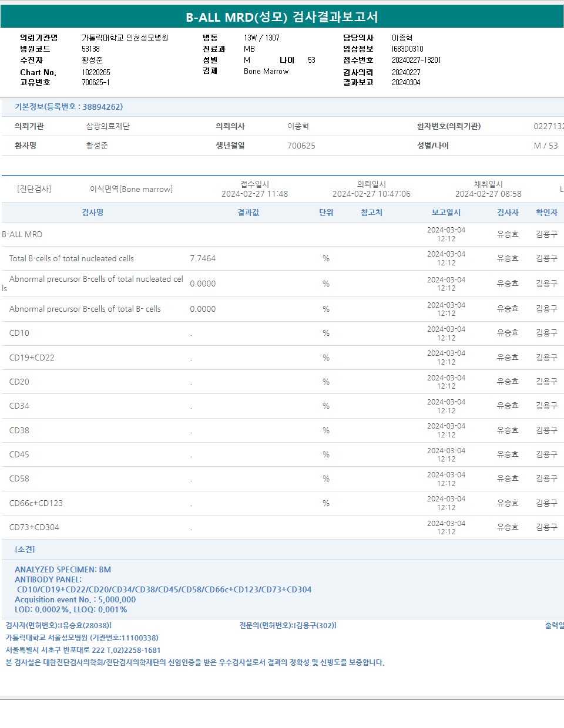
Task: Click the 접수번호 value 20240227-13201
Action: pyautogui.click(x=416, y=60)
